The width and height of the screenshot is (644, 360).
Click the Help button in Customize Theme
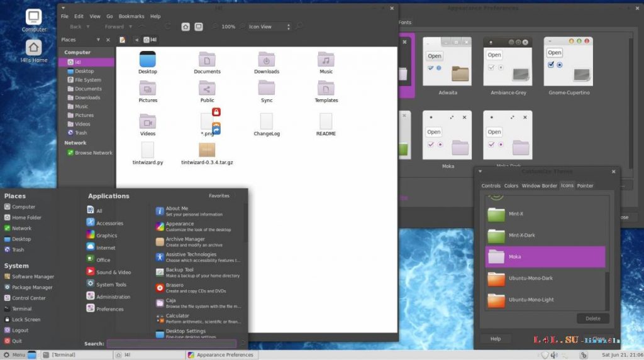coord(496,339)
